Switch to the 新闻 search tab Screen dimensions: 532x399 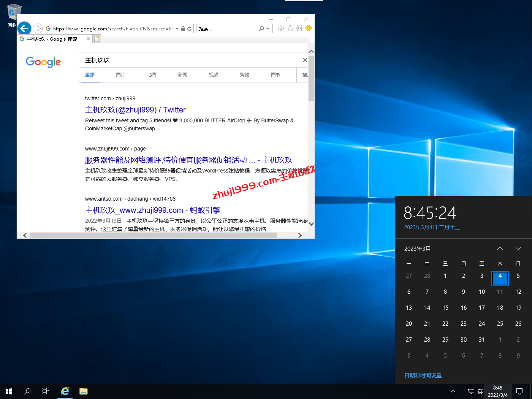tap(183, 75)
